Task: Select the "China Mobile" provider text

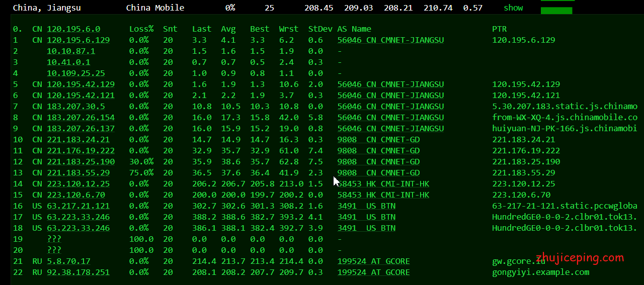Action: [x=155, y=8]
